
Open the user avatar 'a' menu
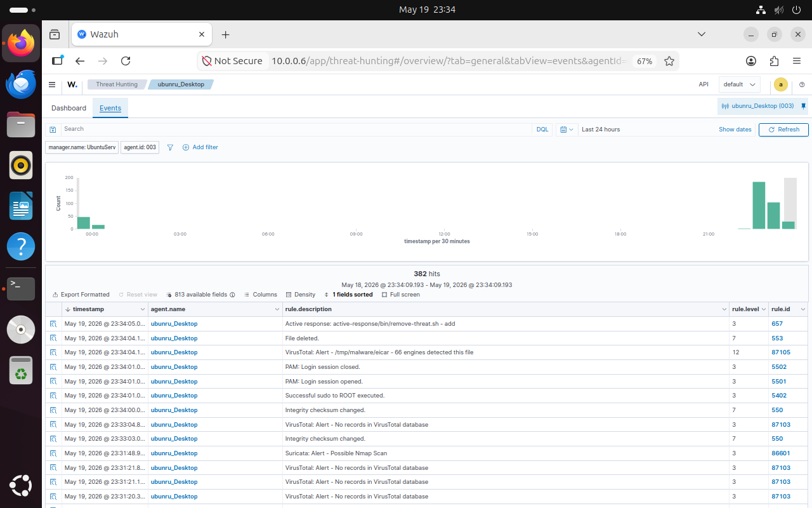pos(781,84)
